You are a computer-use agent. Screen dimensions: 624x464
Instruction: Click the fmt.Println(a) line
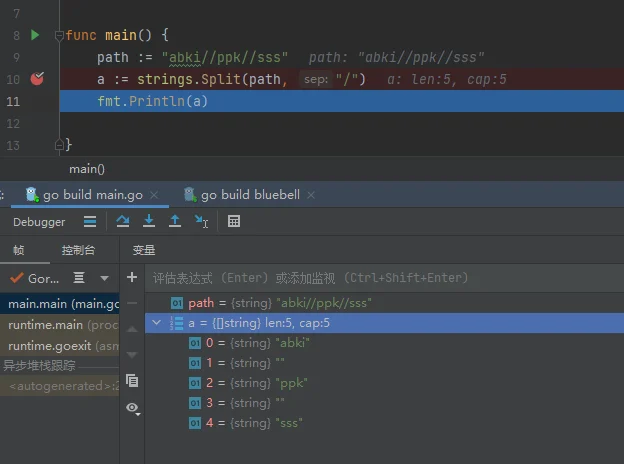[152, 101]
